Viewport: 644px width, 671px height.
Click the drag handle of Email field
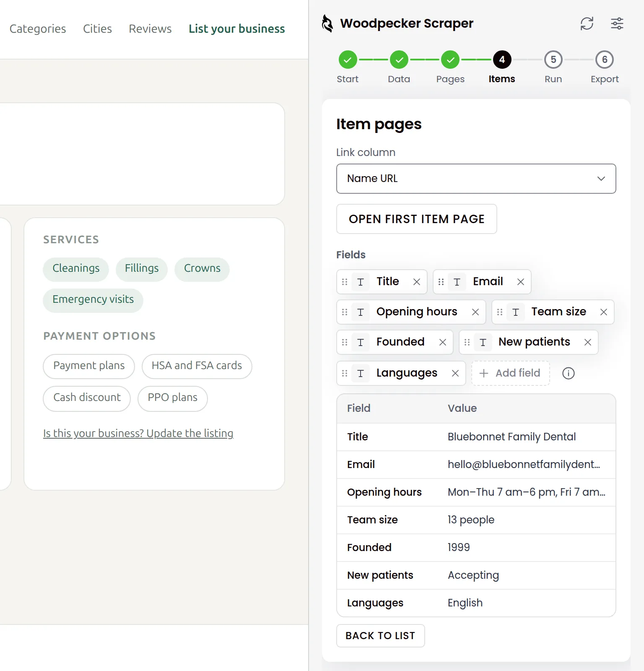tap(441, 282)
